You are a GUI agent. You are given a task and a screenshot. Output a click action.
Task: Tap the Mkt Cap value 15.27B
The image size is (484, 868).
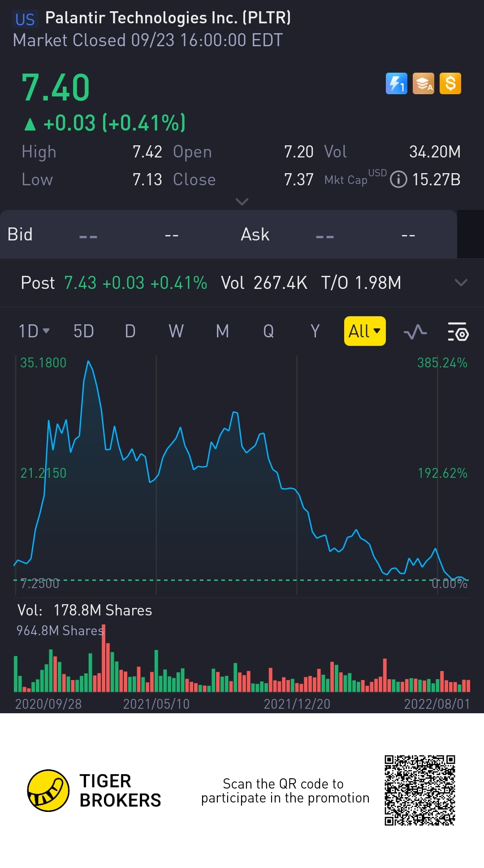tap(436, 179)
